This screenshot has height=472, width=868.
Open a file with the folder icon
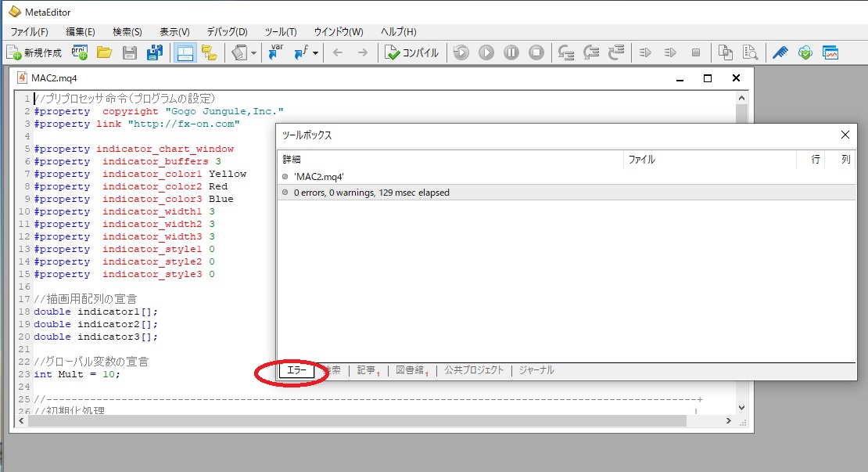pyautogui.click(x=104, y=53)
